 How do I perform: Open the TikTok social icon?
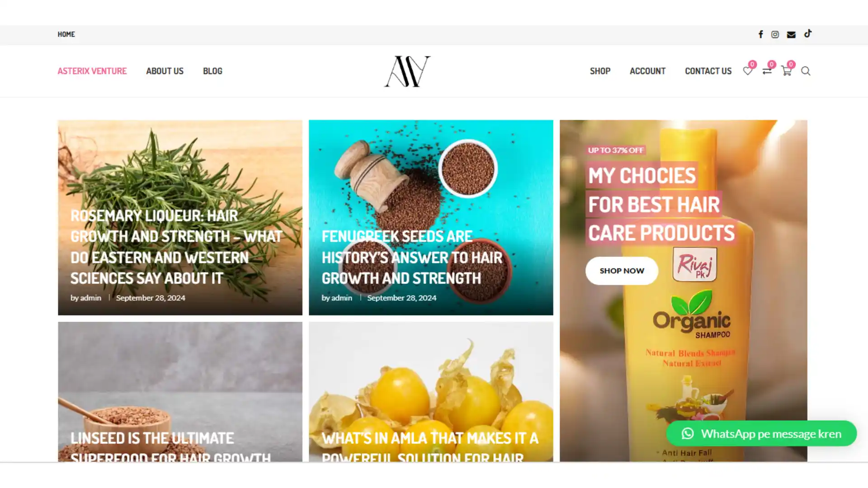[x=808, y=33]
